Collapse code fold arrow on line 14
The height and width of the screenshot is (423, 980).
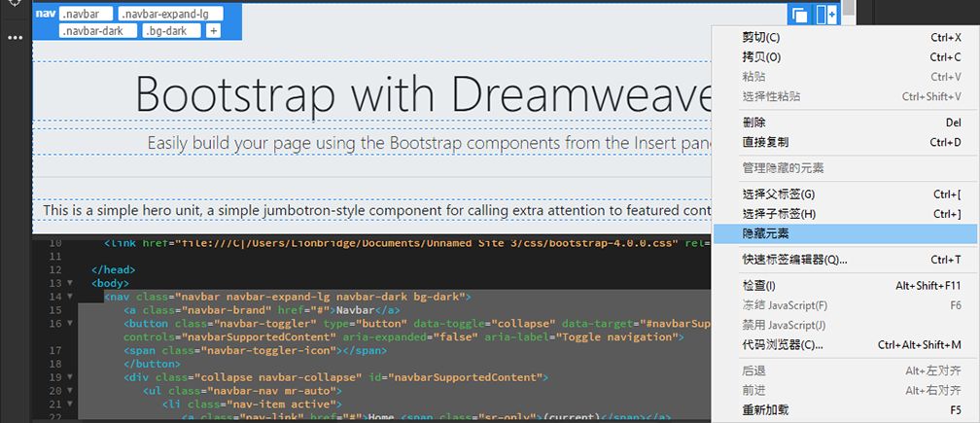tap(69, 297)
